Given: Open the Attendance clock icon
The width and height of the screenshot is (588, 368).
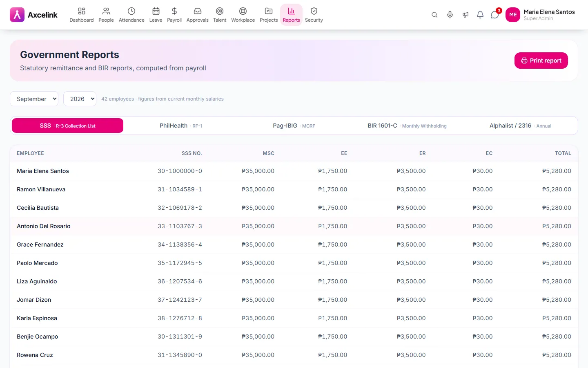Looking at the screenshot, I should [x=131, y=11].
